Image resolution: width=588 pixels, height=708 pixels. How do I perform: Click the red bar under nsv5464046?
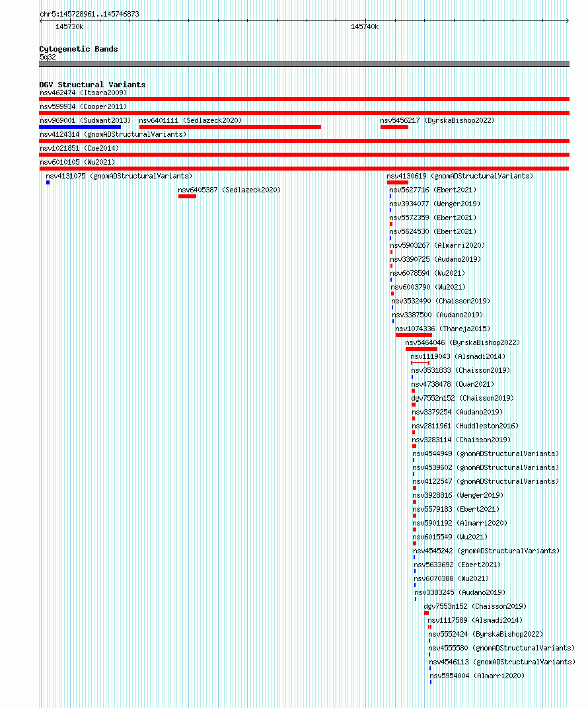(x=422, y=349)
